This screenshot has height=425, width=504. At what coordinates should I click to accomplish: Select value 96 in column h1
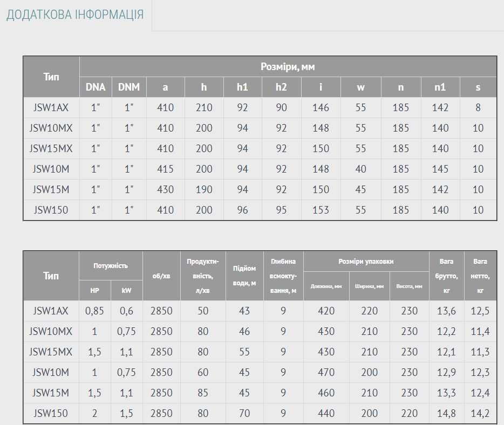[242, 210]
